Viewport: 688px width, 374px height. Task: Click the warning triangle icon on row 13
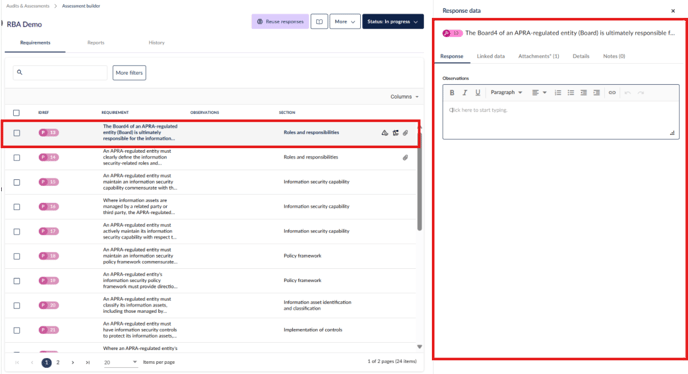pos(385,133)
